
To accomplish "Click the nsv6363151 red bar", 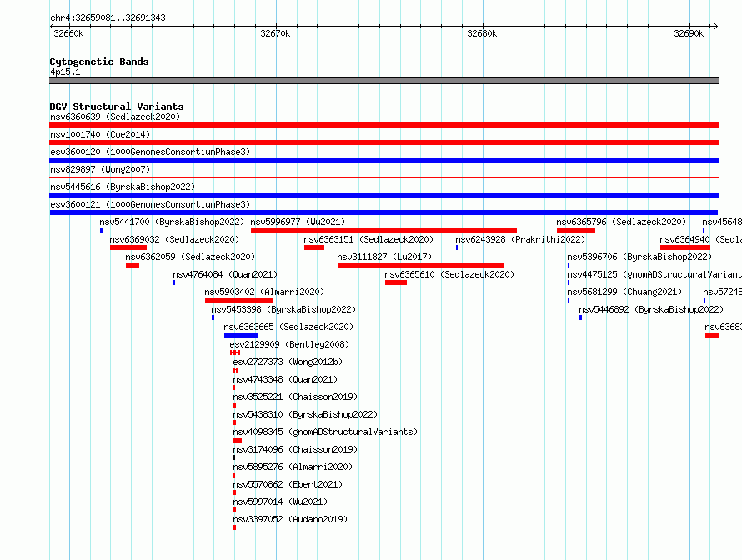I will (314, 247).
